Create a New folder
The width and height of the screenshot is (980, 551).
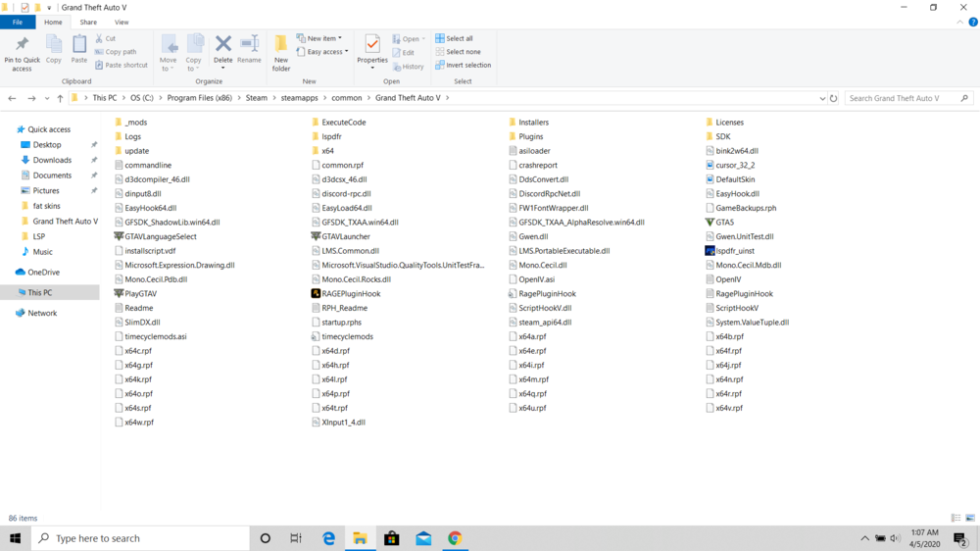point(281,53)
